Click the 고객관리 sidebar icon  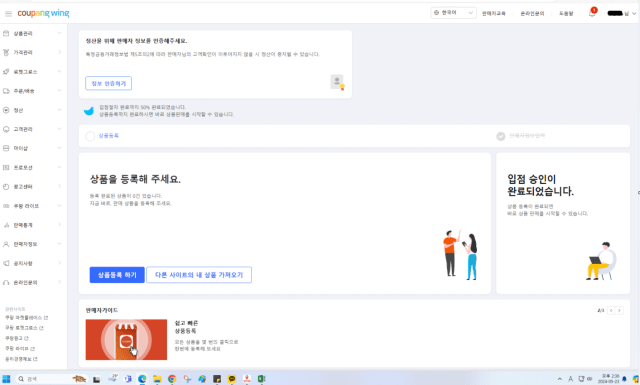point(6,129)
